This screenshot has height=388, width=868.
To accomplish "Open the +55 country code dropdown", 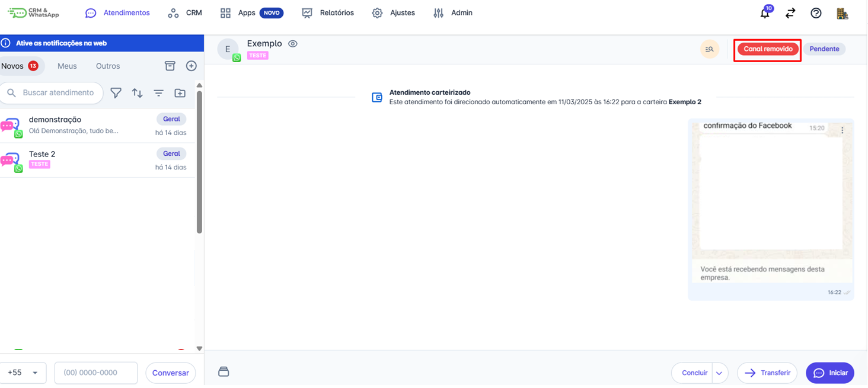I will coord(23,373).
